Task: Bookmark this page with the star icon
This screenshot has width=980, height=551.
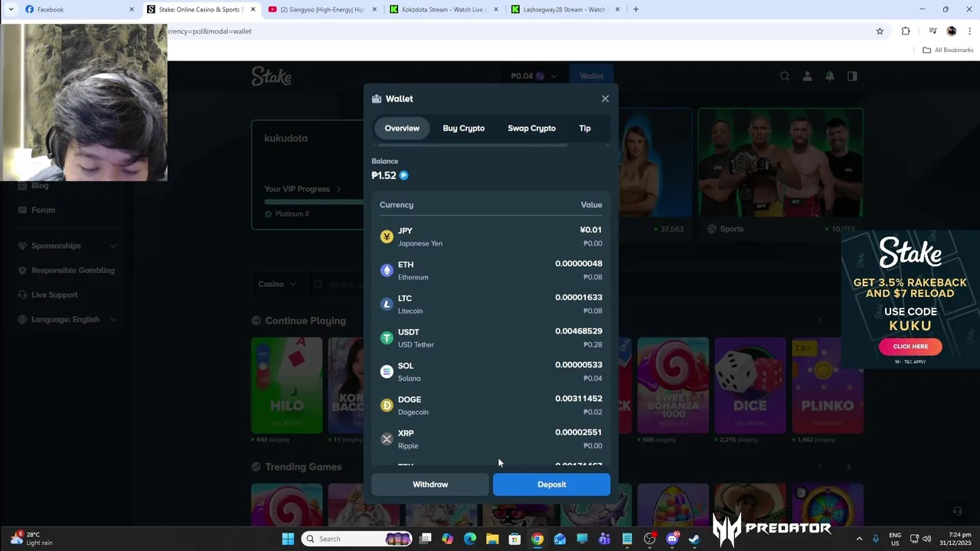Action: click(880, 31)
